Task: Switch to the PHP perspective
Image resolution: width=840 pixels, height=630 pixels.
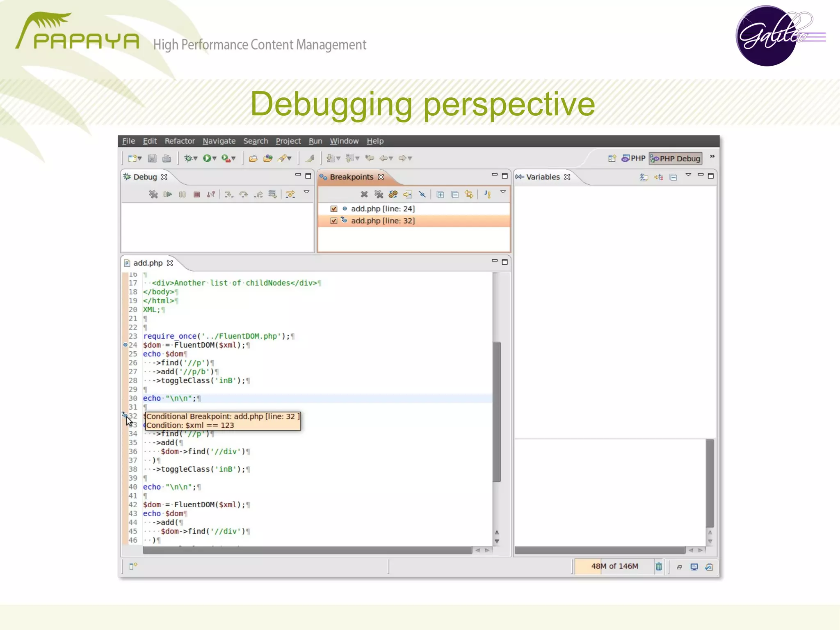Action: point(634,158)
